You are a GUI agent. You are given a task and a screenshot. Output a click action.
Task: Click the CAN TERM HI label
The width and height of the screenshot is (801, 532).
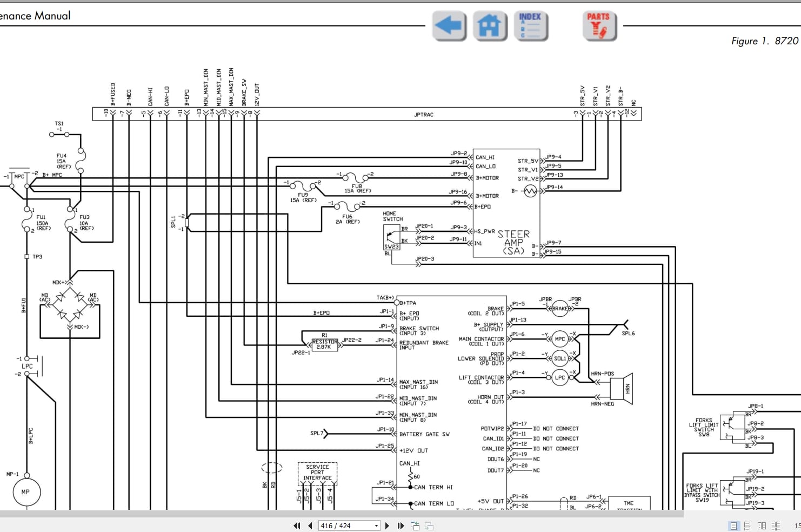coord(433,487)
